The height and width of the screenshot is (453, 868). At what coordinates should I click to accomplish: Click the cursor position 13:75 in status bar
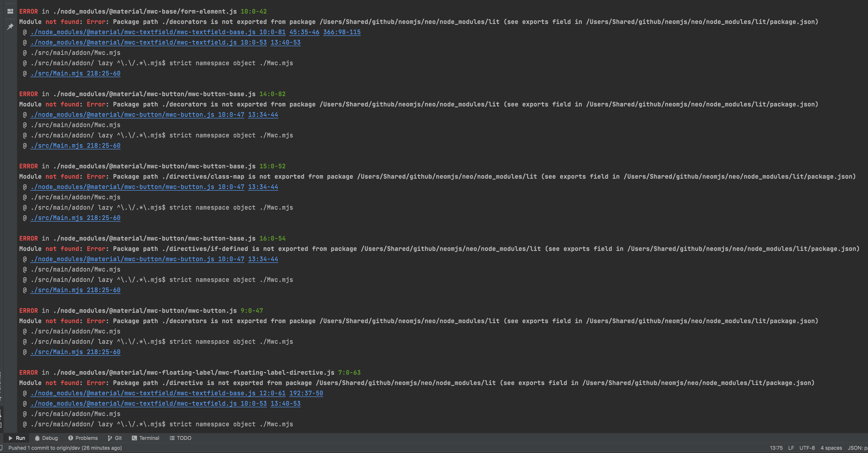776,448
